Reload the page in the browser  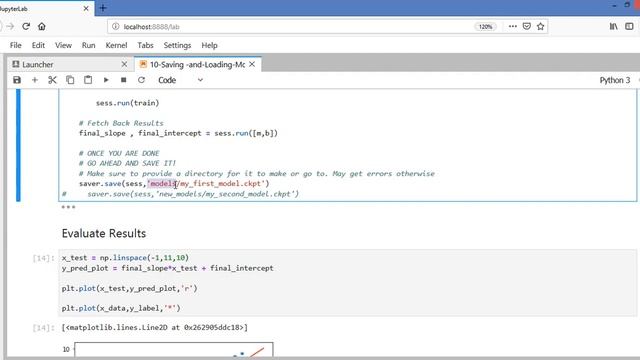pyautogui.click(x=26, y=27)
